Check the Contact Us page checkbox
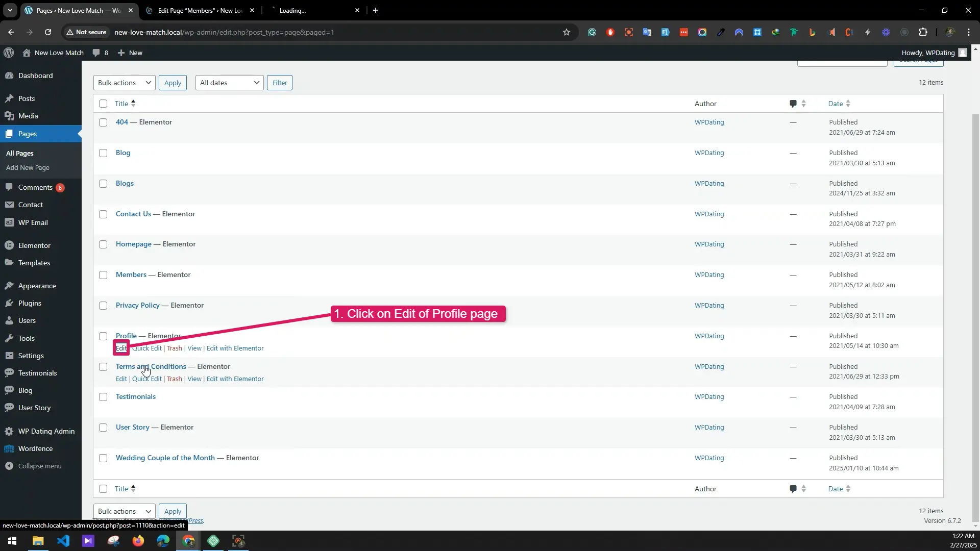The image size is (980, 551). pyautogui.click(x=103, y=214)
